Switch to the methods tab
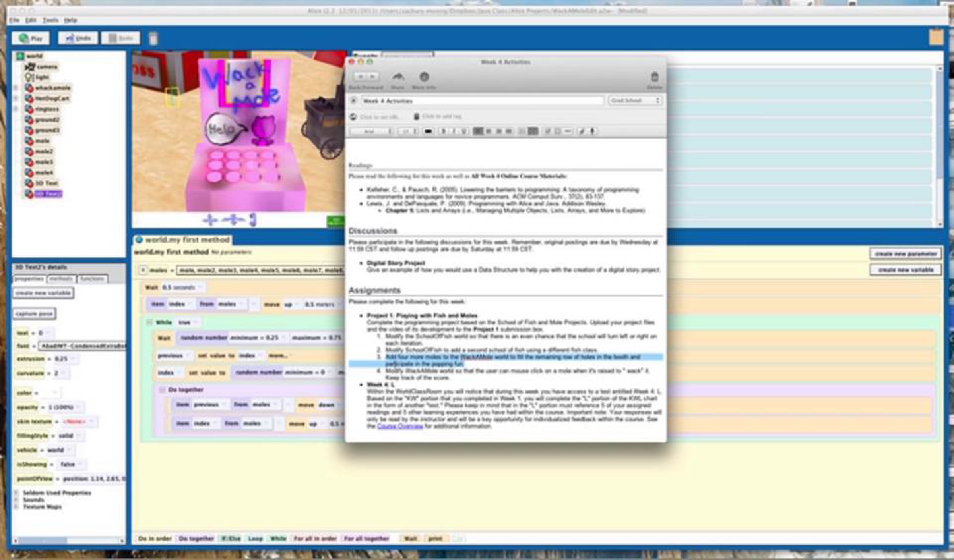Screen dimensions: 954x560 click(61, 279)
